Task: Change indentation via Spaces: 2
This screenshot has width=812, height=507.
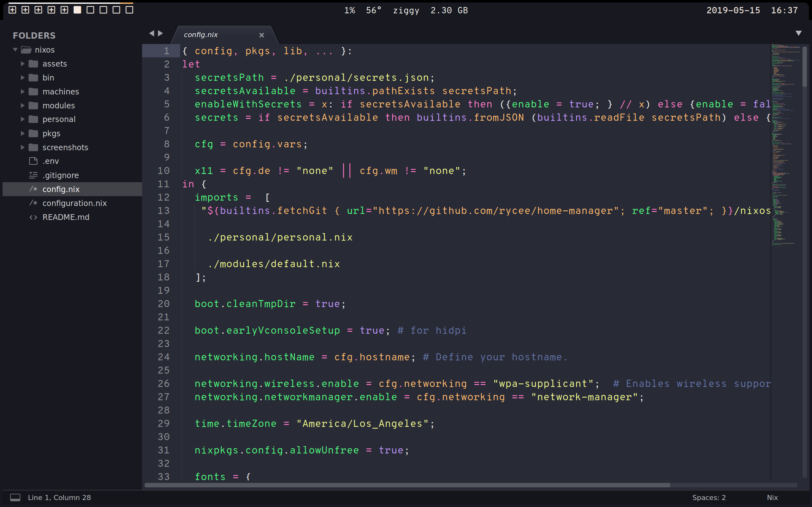Action: [709, 497]
